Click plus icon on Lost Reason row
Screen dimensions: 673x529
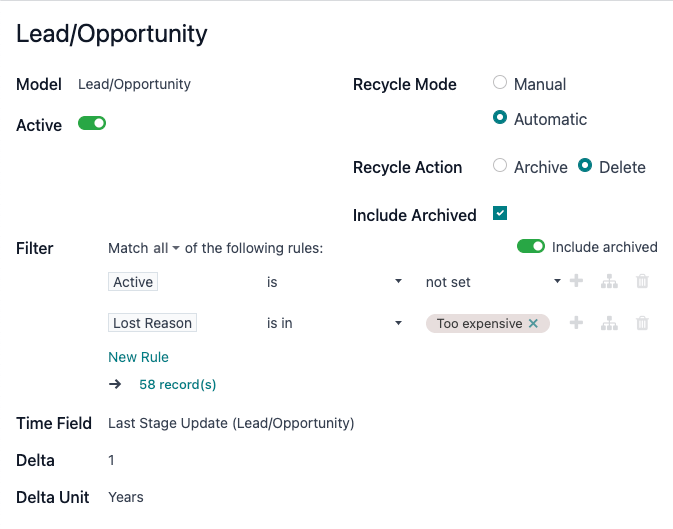tap(576, 323)
